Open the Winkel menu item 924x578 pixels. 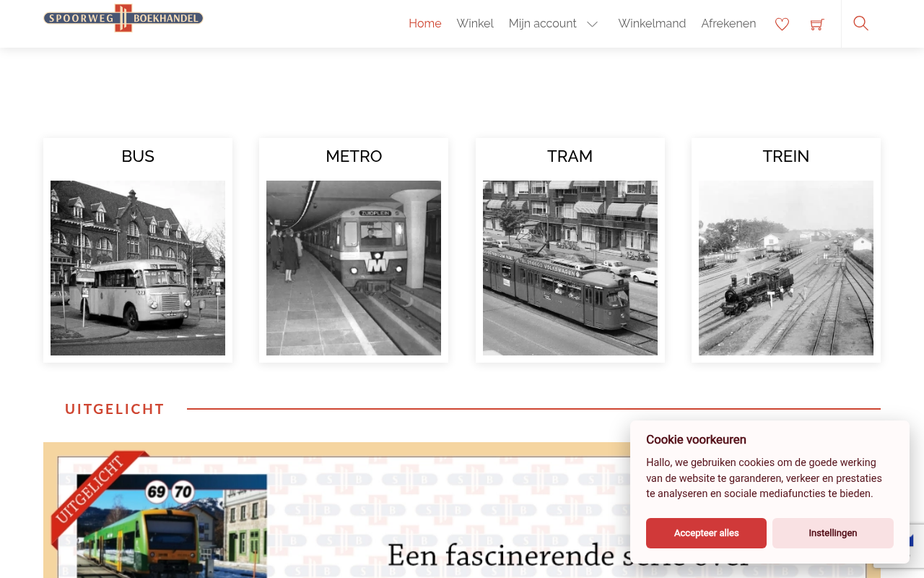point(475,23)
